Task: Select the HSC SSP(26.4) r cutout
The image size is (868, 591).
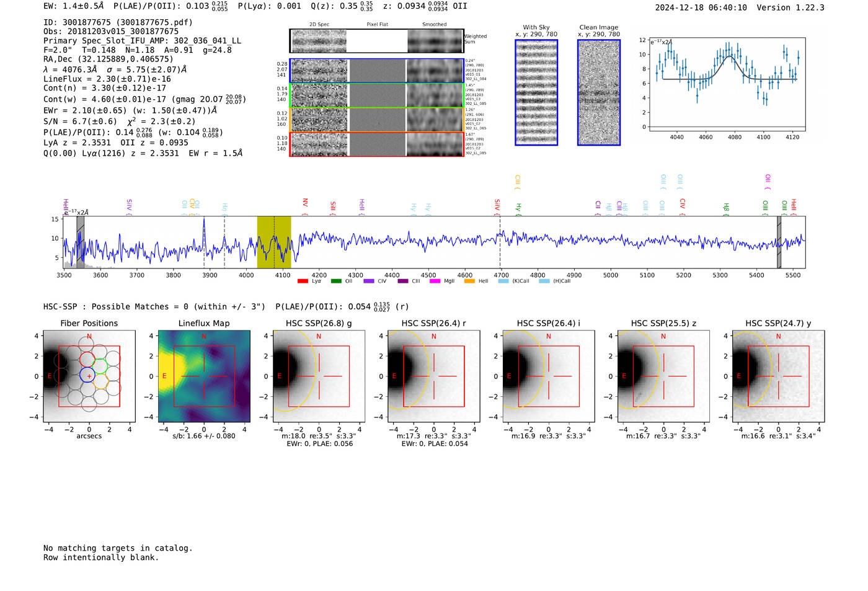Action: pyautogui.click(x=434, y=376)
